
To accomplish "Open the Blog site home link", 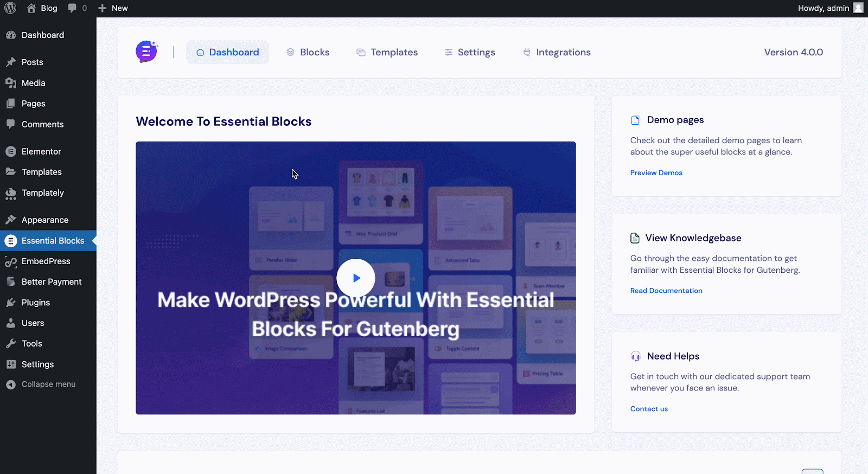I will coord(42,8).
